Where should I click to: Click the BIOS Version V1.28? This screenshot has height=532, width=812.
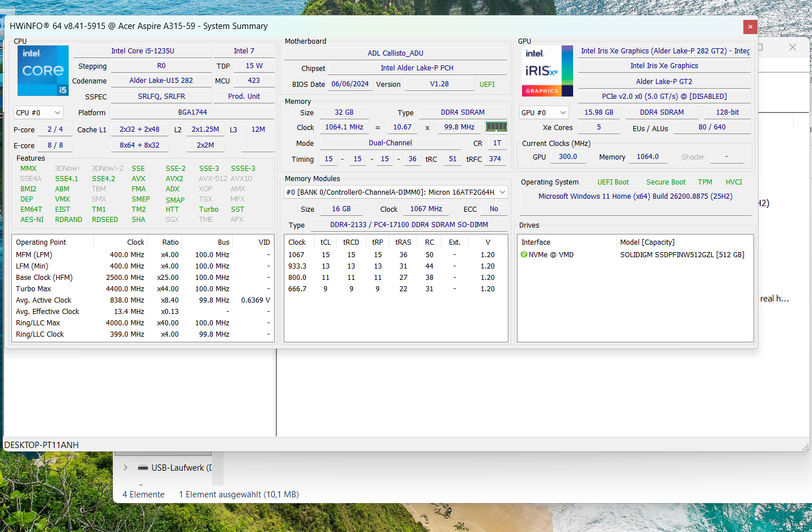coord(439,84)
